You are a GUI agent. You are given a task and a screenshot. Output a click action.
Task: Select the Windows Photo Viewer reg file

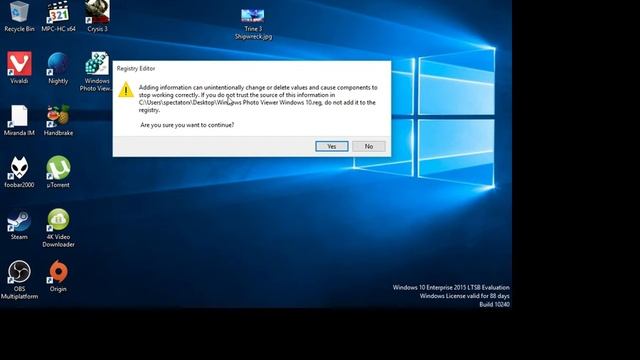(x=97, y=71)
